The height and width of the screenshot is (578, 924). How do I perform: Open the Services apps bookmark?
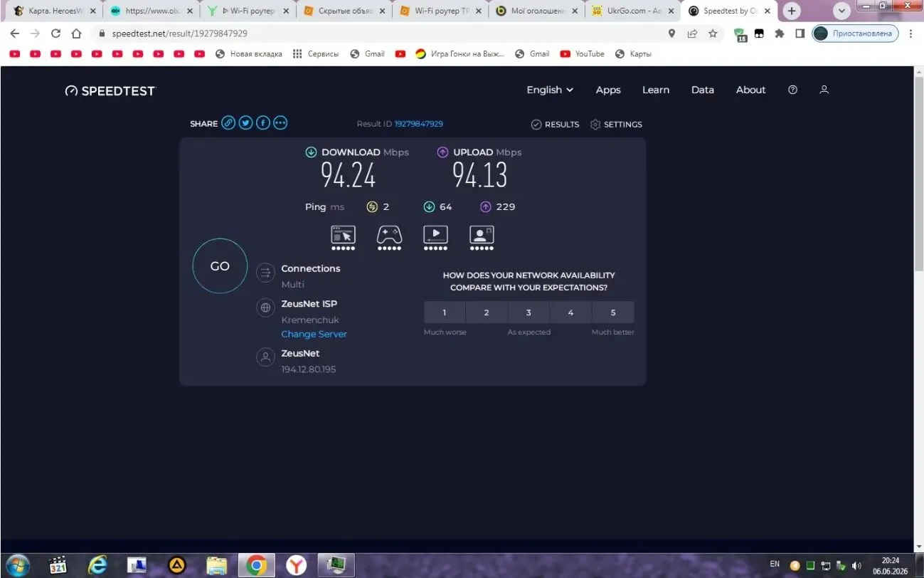tap(316, 54)
